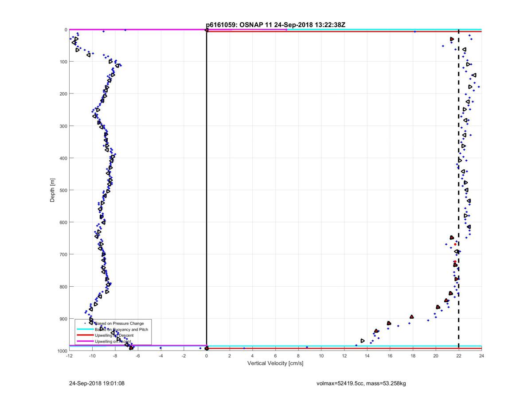Click the velocity axis tick label "2"
The image size is (532, 394).
[x=230, y=356]
